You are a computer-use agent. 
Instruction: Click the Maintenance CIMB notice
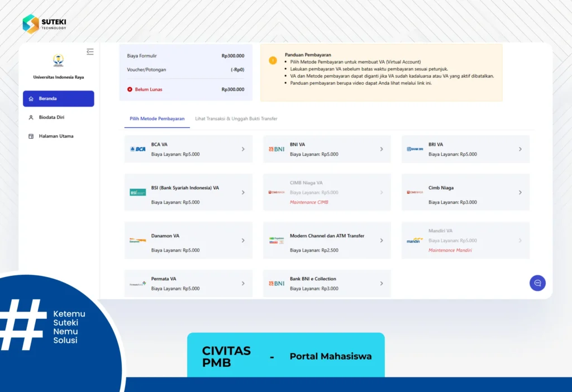coord(309,202)
